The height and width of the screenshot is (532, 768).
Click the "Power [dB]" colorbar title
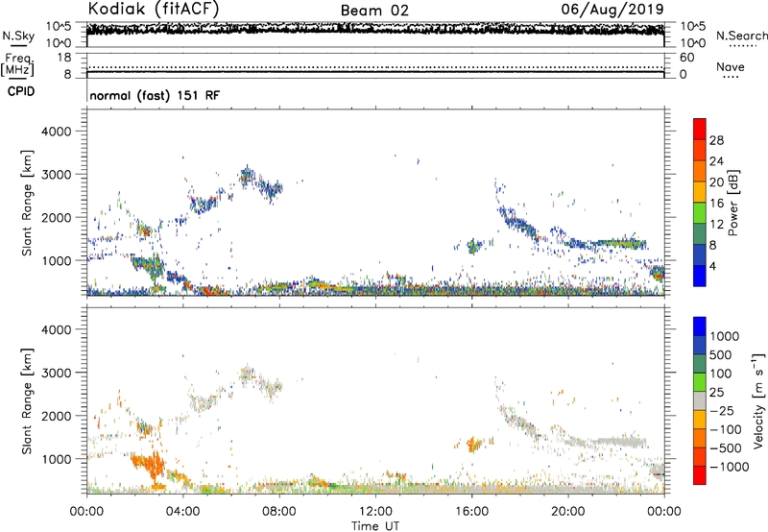point(732,203)
